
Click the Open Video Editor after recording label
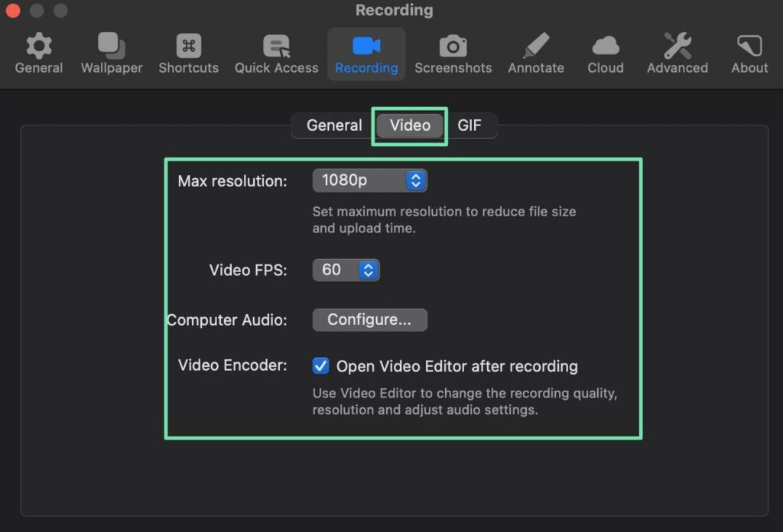click(x=456, y=366)
